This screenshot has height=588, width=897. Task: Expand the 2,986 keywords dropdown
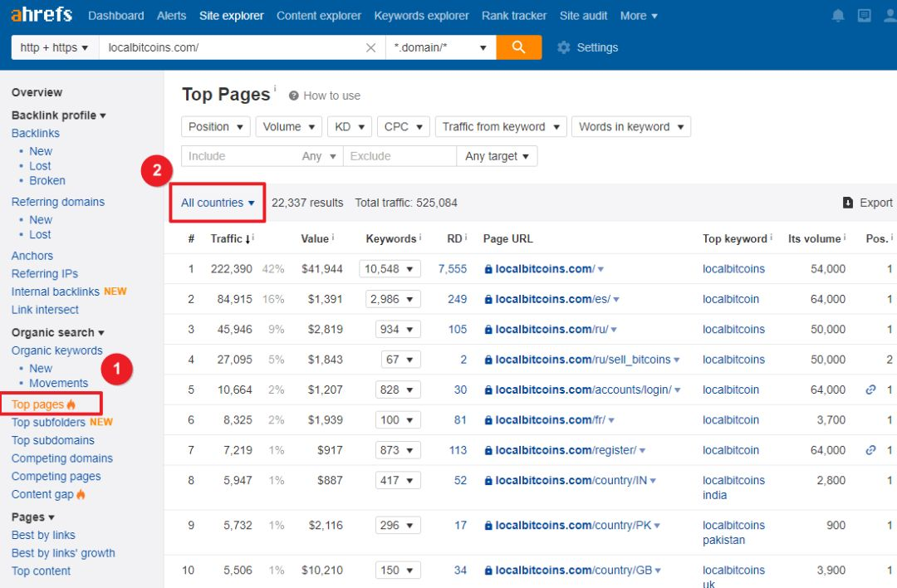click(x=392, y=299)
